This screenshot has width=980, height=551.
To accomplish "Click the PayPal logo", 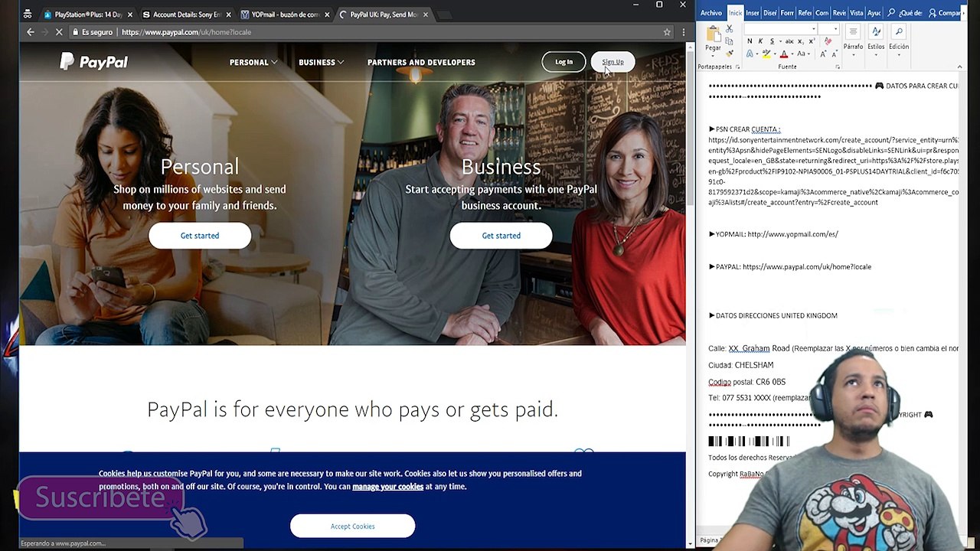I will click(x=93, y=62).
